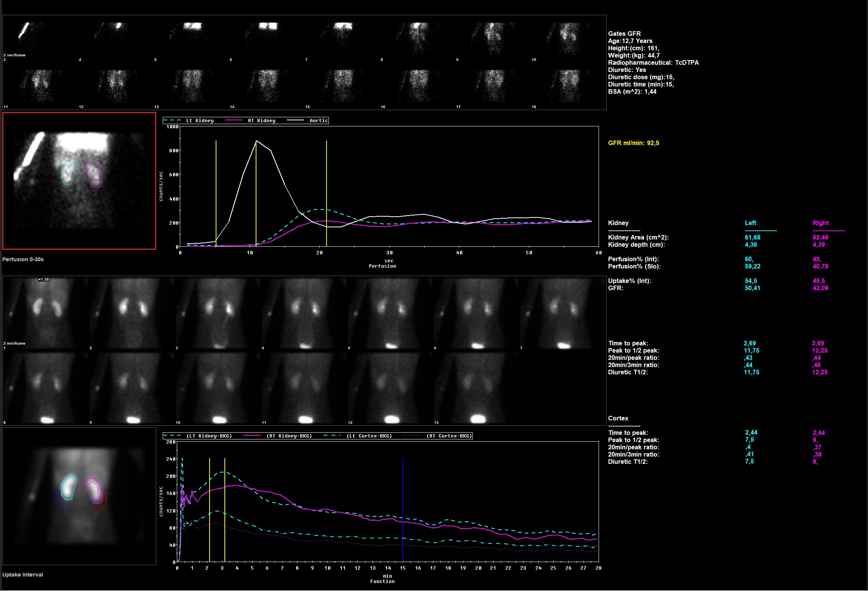
Task: Click the Lt Kidney legend entry
Action: (200, 121)
